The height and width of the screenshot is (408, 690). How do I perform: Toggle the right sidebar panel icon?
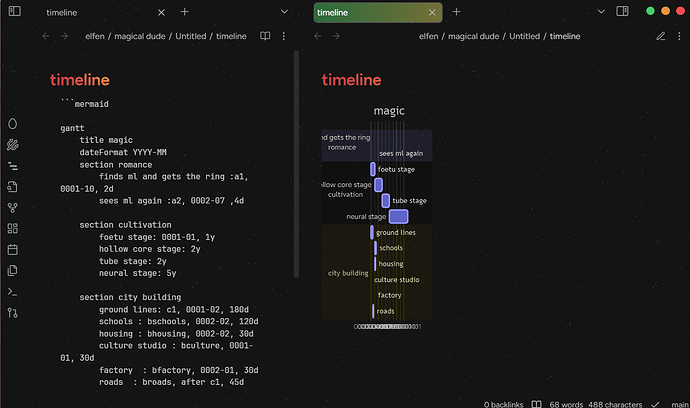[x=622, y=11]
